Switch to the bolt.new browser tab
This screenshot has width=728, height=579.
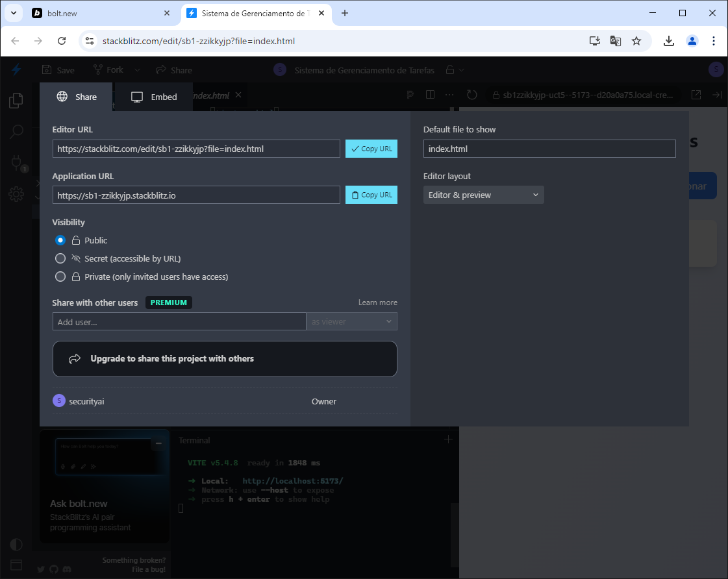click(101, 14)
